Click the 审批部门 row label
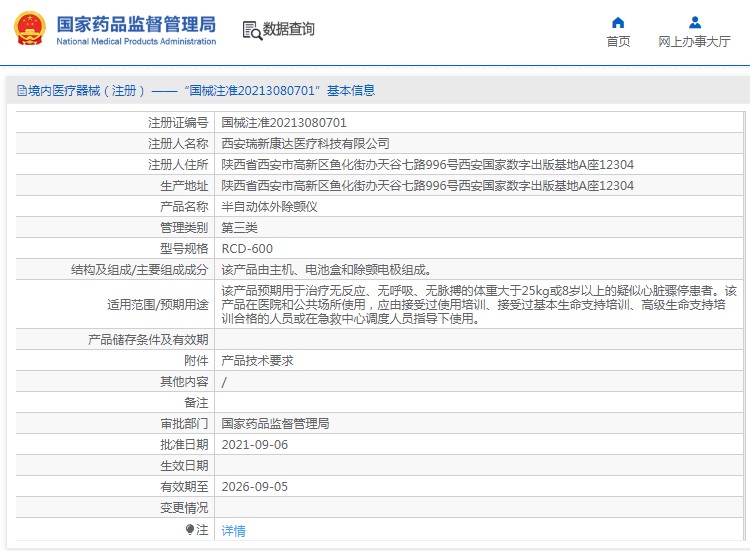This screenshot has width=750, height=551. (184, 424)
